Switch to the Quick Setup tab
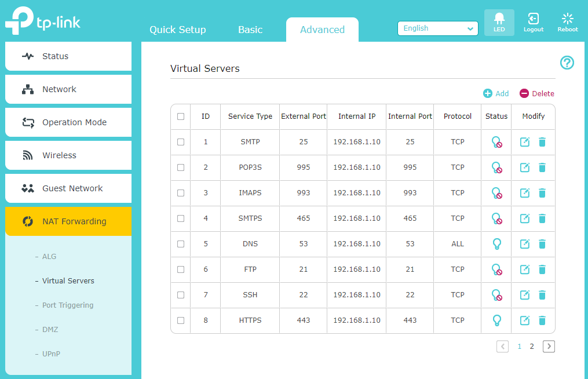588x379 pixels. (178, 30)
